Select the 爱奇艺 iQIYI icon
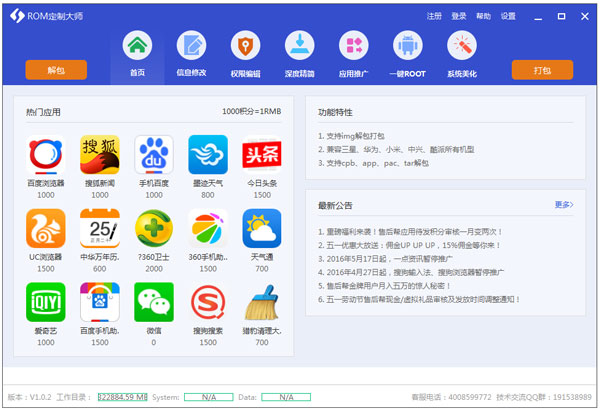Image resolution: width=600 pixels, height=410 pixels. click(46, 302)
